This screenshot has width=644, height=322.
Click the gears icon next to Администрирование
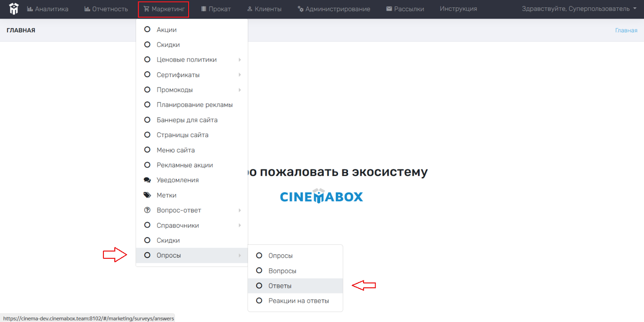click(300, 9)
